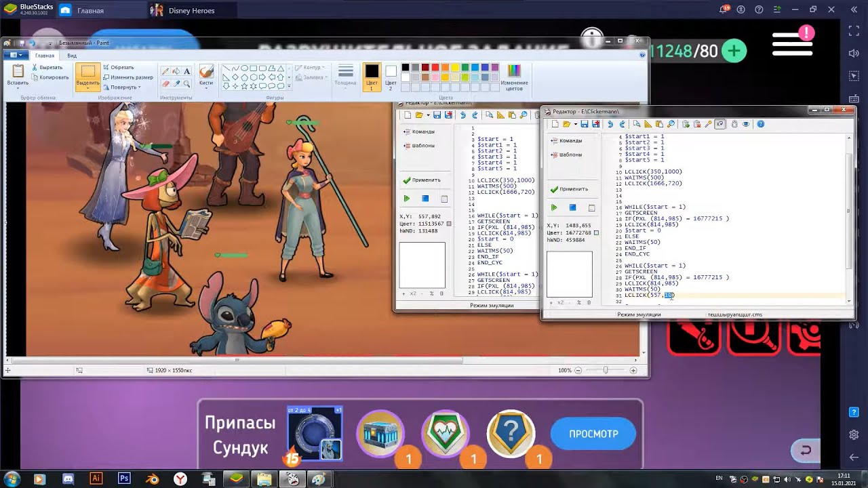Open the Paint application menu button
The height and width of the screenshot is (488, 868).
tap(16, 55)
